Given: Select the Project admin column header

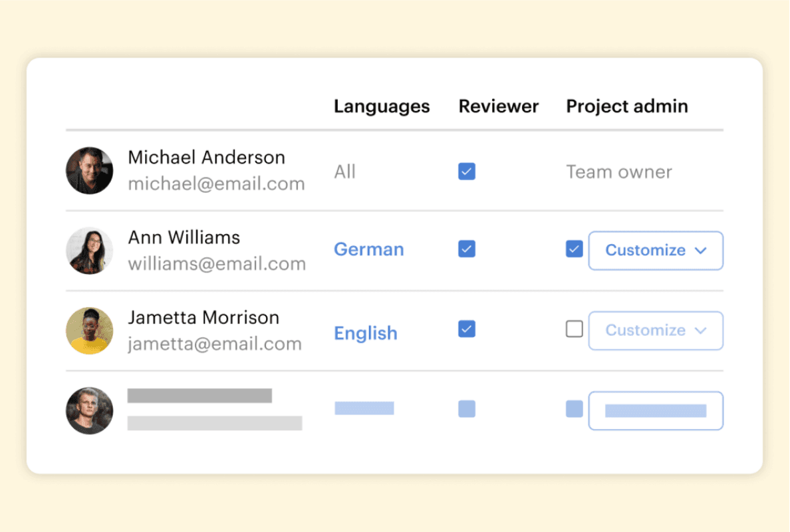Looking at the screenshot, I should click(626, 106).
